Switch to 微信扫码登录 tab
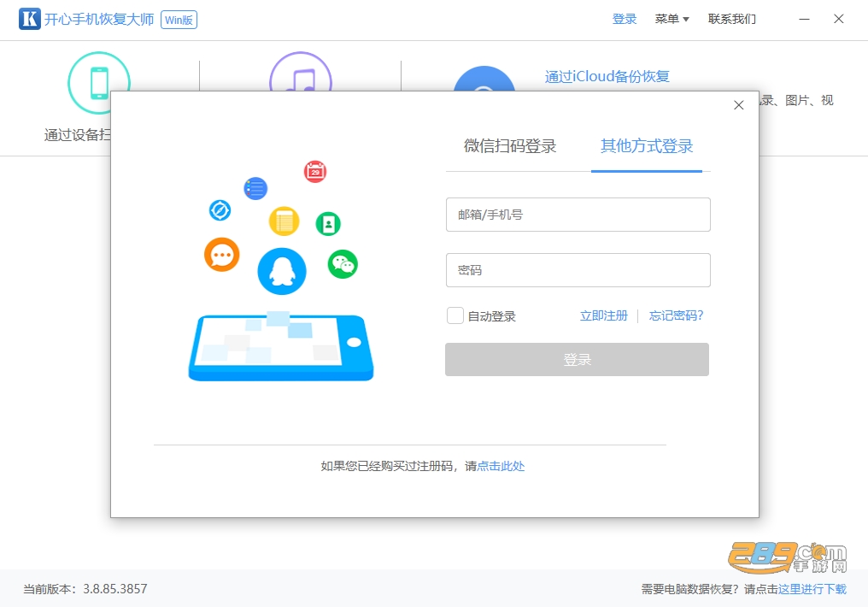 pos(510,146)
